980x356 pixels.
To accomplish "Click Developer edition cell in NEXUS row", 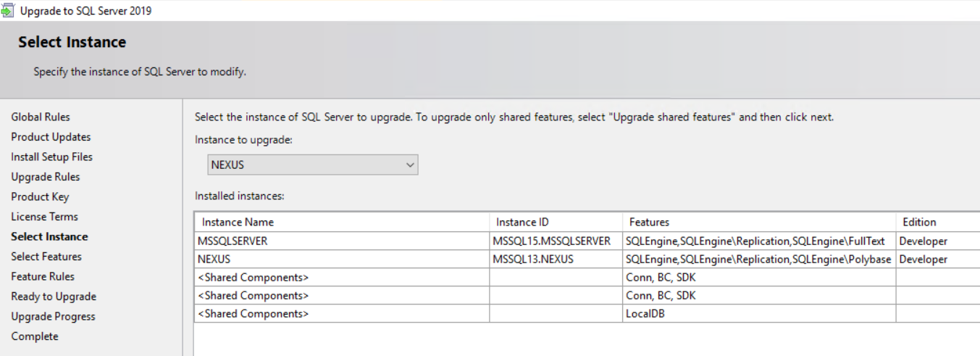I will coord(938,259).
